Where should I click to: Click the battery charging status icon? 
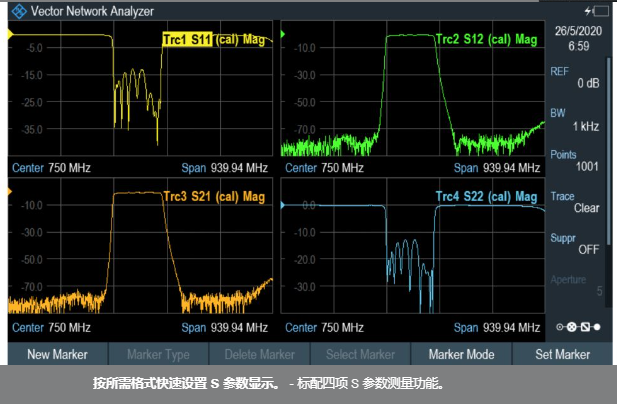point(597,11)
